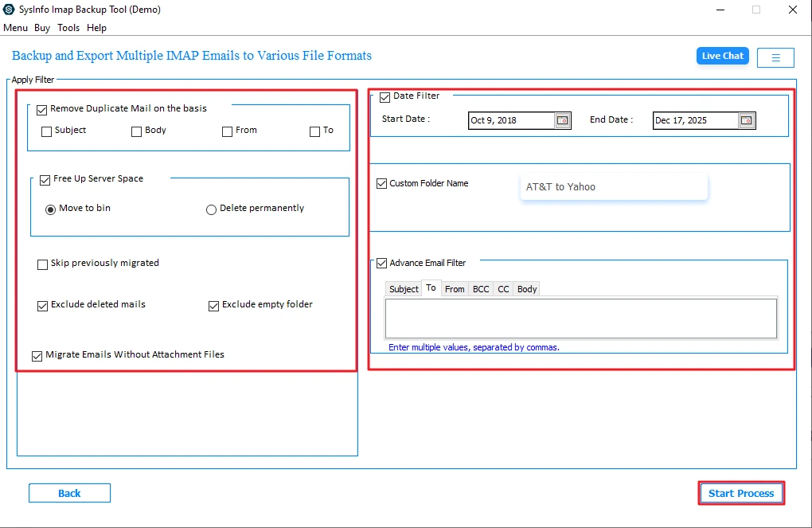
Task: Click the hamburger menu icon top right
Action: [775, 57]
